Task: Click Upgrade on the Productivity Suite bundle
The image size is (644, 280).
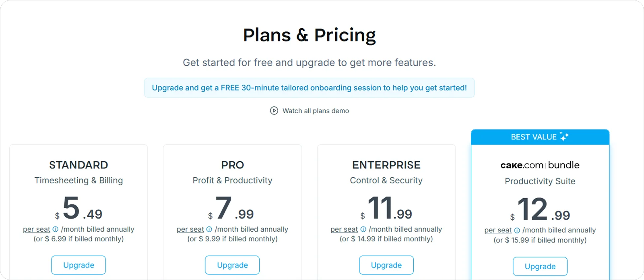Action: click(540, 266)
